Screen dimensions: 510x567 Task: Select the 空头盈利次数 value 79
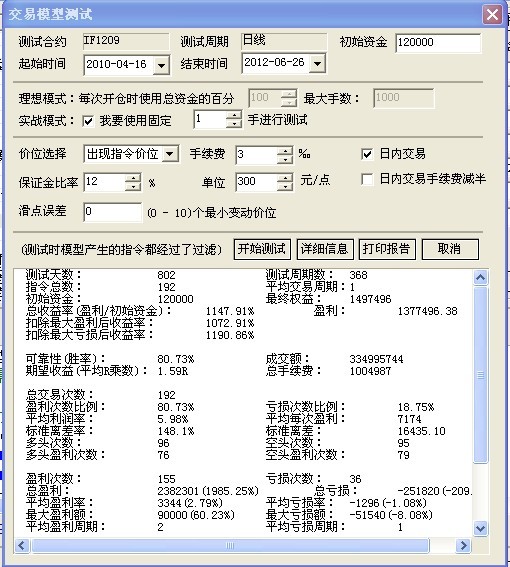[404, 455]
